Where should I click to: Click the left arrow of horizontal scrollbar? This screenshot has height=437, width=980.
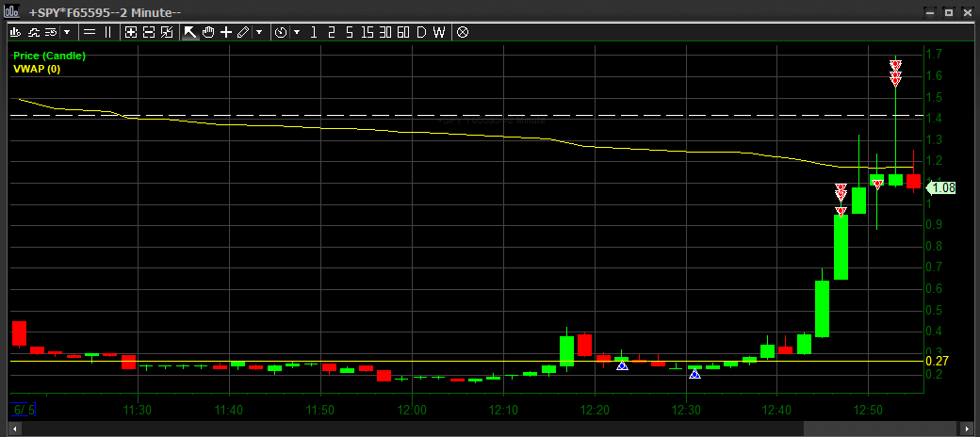14,429
